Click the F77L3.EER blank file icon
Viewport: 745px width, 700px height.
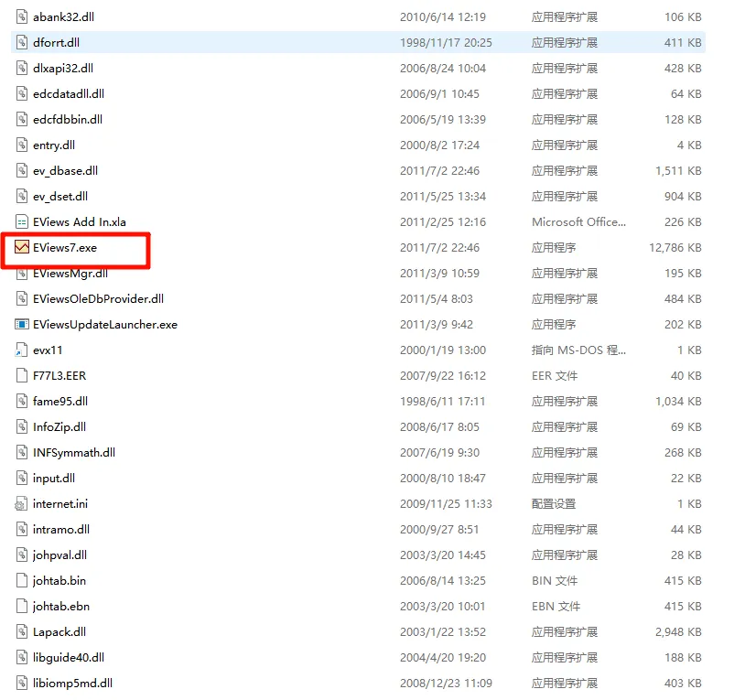click(22, 376)
